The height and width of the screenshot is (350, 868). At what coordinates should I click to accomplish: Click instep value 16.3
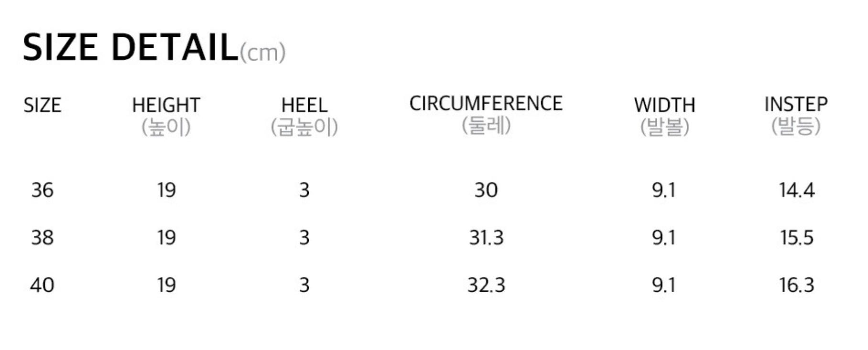[796, 285]
